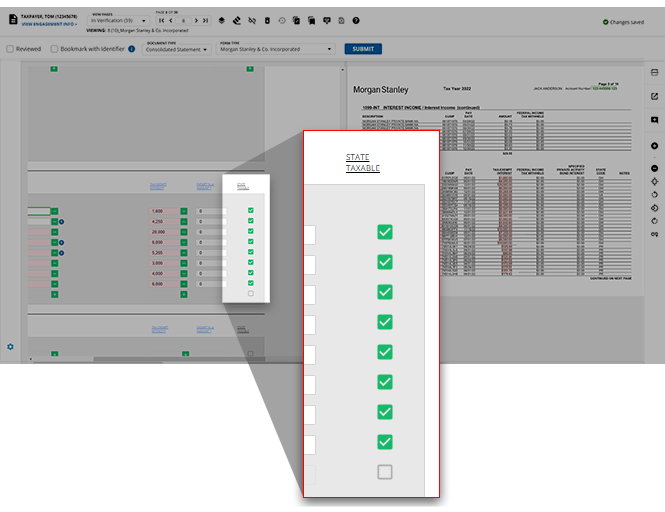Go to the next page arrow
Screen dimensions: 665x512
point(197,21)
